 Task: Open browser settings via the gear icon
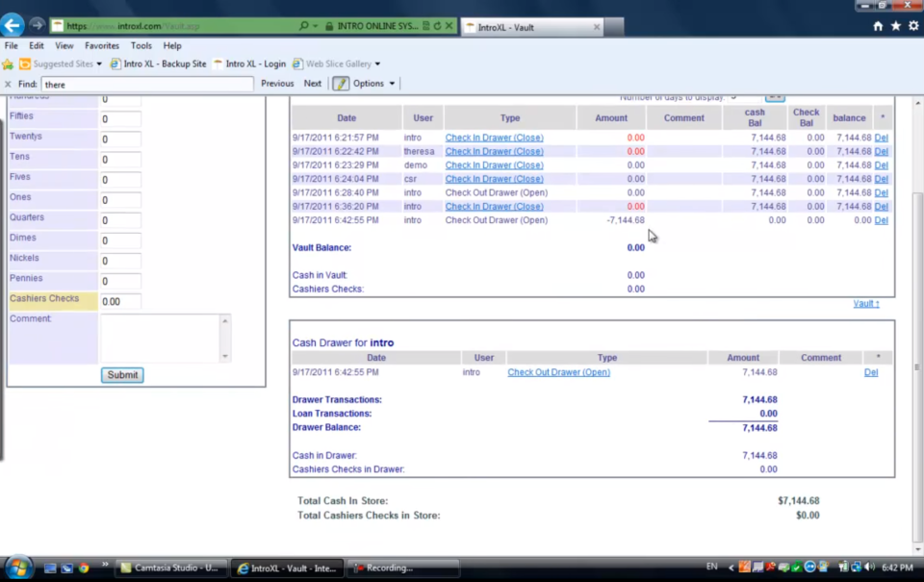[913, 26]
